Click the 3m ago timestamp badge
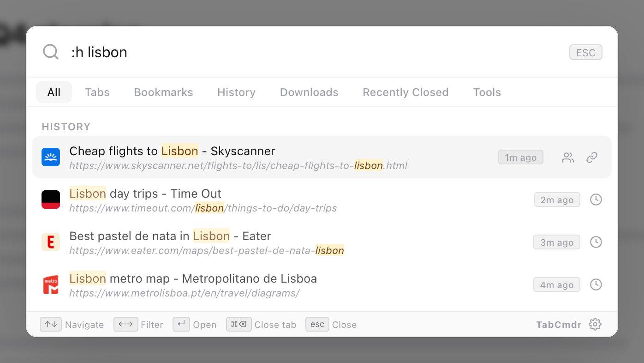644x363 pixels. [557, 242]
